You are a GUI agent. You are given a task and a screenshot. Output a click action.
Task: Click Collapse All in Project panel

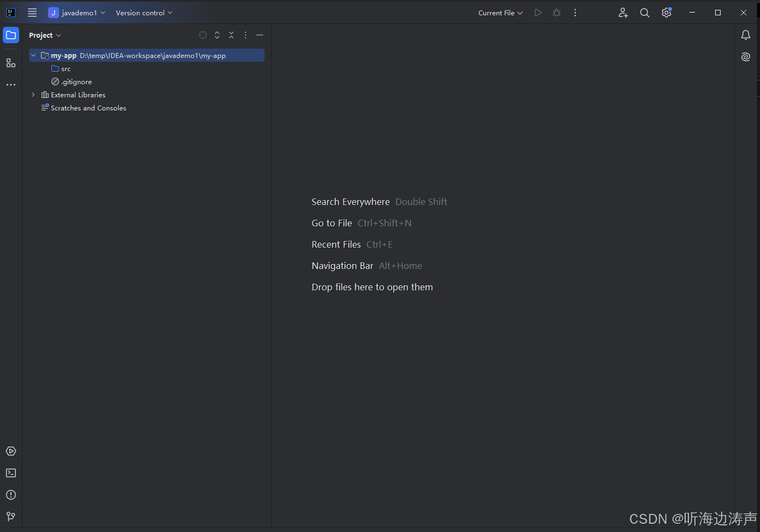point(231,35)
